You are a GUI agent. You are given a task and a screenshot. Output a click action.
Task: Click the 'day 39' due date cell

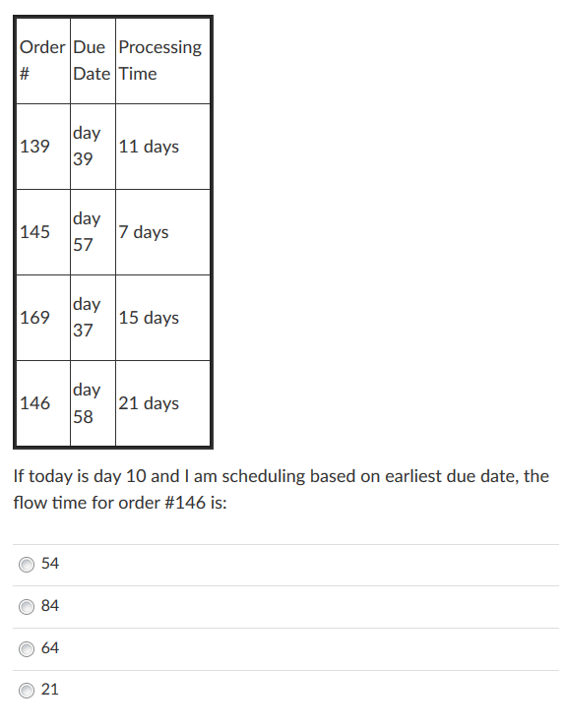tap(93, 147)
